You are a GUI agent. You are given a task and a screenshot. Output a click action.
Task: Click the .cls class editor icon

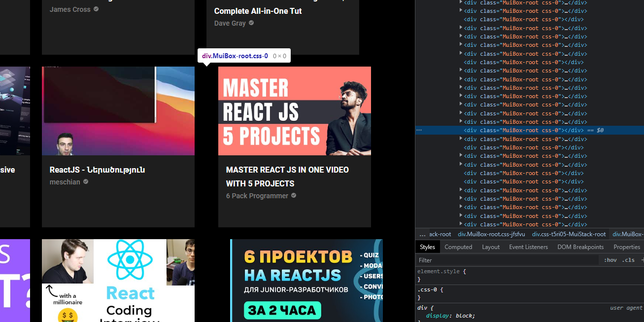629,260
